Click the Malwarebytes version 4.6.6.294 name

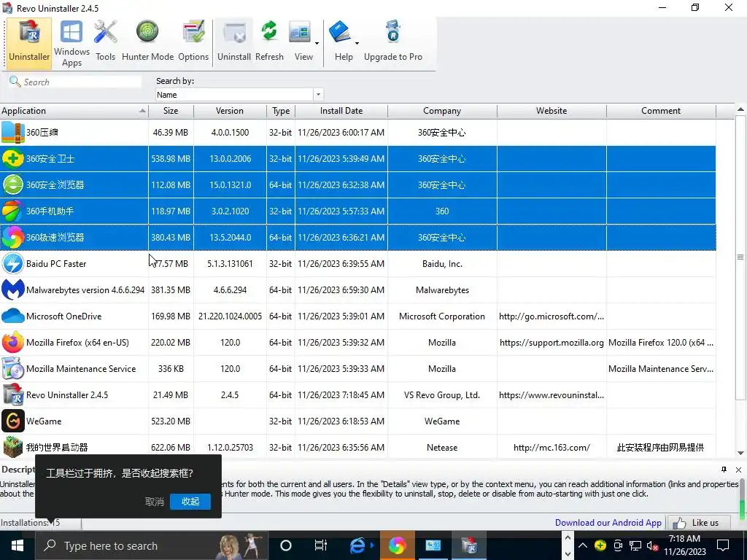pos(85,290)
